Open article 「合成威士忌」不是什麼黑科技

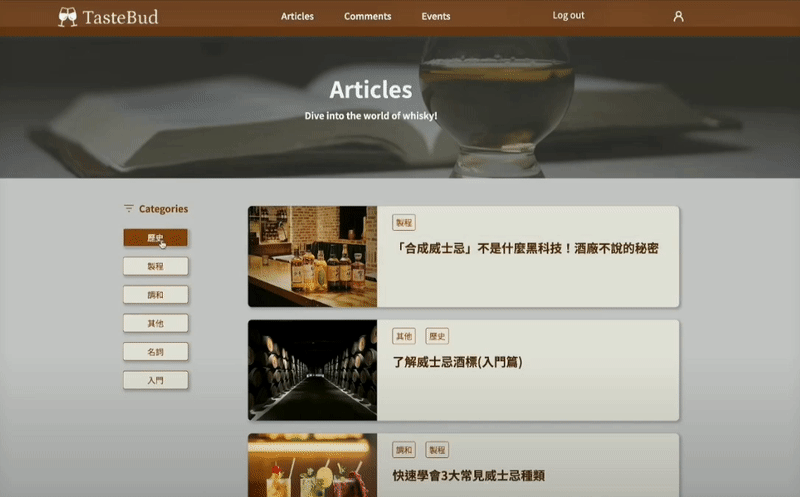526,248
